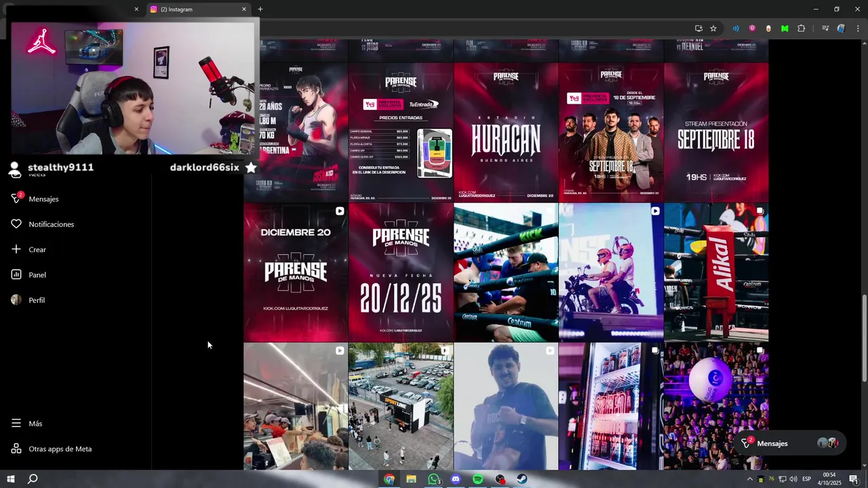This screenshot has height=488, width=868.
Task: Open the Extensions puzzle-piece menu
Action: pyautogui.click(x=802, y=28)
